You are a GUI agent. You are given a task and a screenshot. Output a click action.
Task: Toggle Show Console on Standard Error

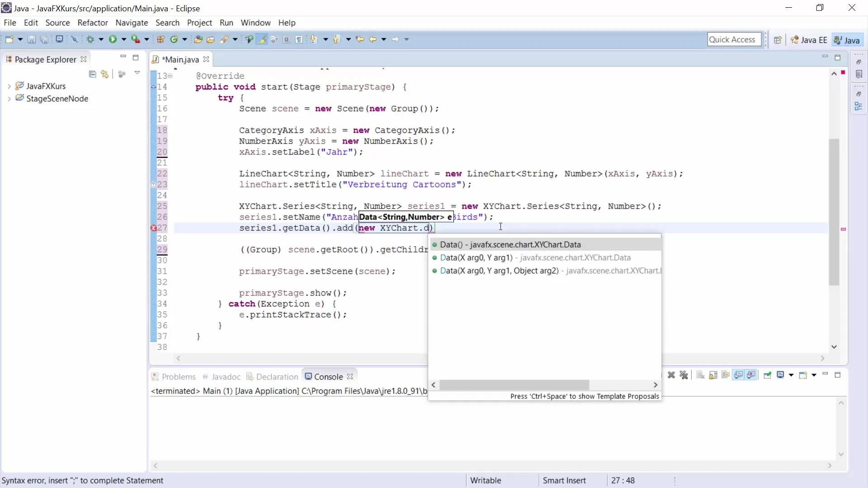(751, 375)
